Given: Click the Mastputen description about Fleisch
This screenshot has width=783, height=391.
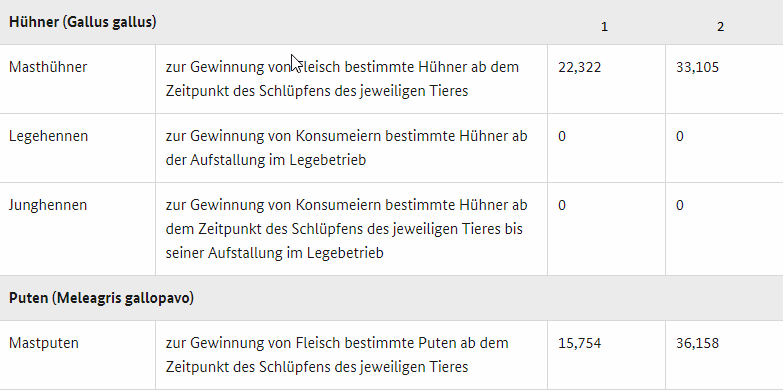Looking at the screenshot, I should coord(337,355).
